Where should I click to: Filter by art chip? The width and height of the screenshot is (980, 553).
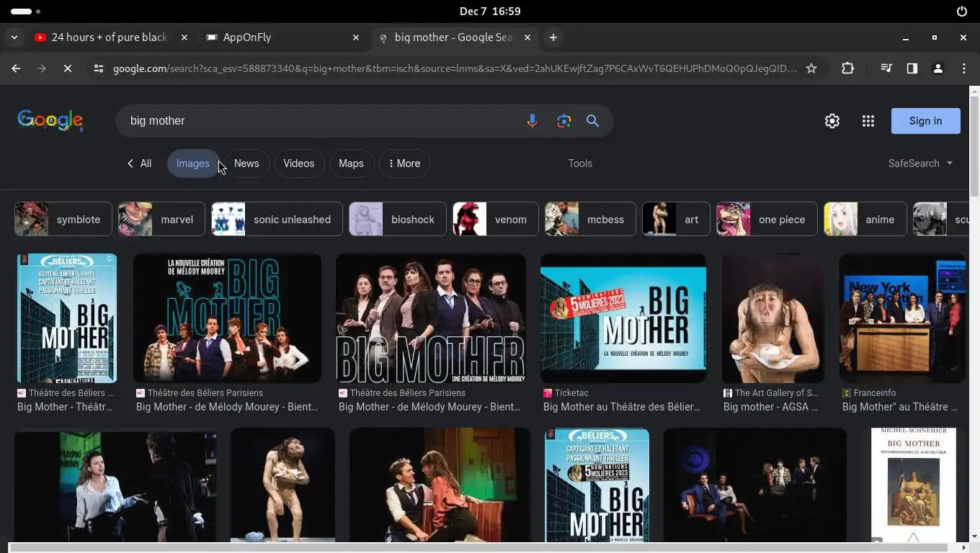pyautogui.click(x=676, y=220)
